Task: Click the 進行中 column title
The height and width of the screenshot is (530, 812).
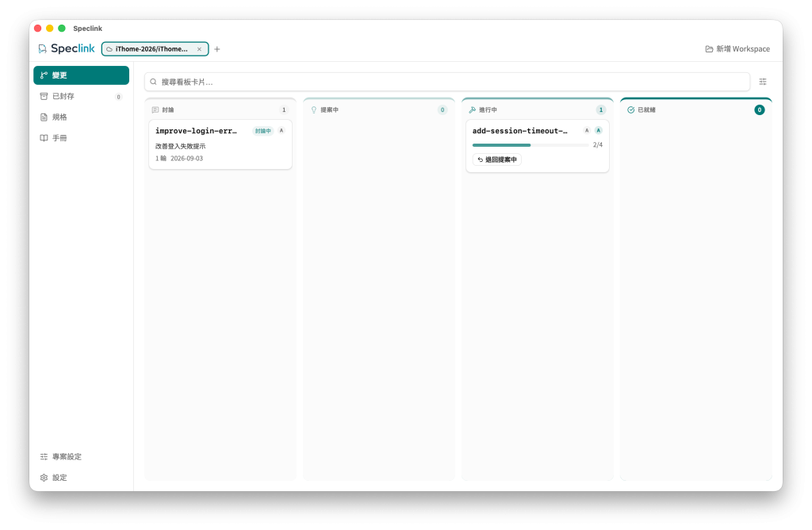Action: 488,109
